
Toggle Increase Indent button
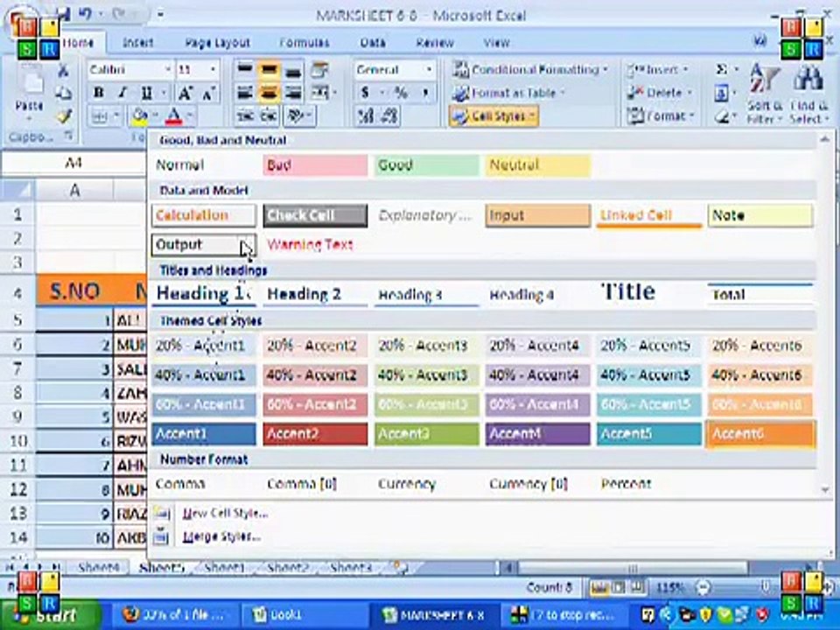coord(269,115)
